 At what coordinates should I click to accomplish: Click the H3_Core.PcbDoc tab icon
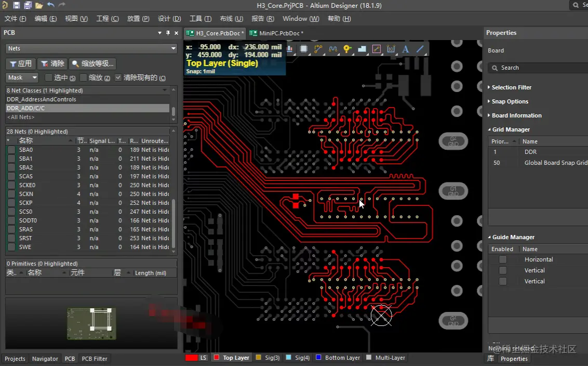click(x=190, y=33)
